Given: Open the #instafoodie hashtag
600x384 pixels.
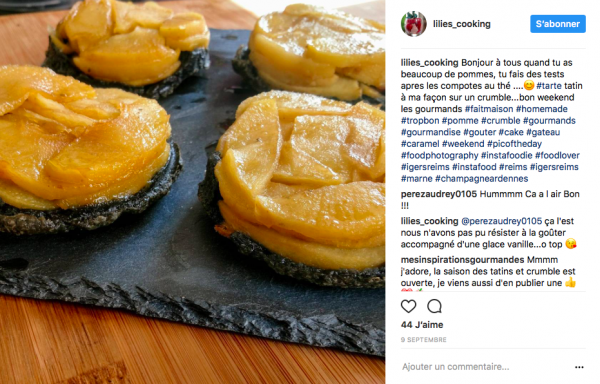Looking at the screenshot, I should point(506,155).
